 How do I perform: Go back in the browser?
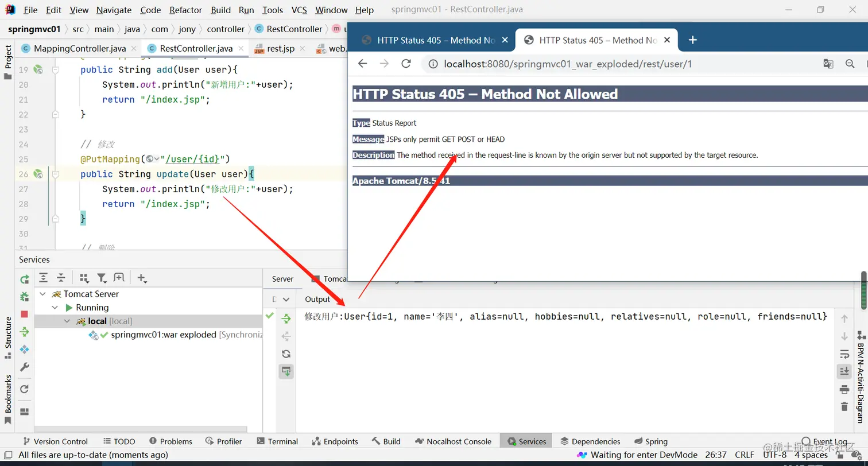(362, 64)
